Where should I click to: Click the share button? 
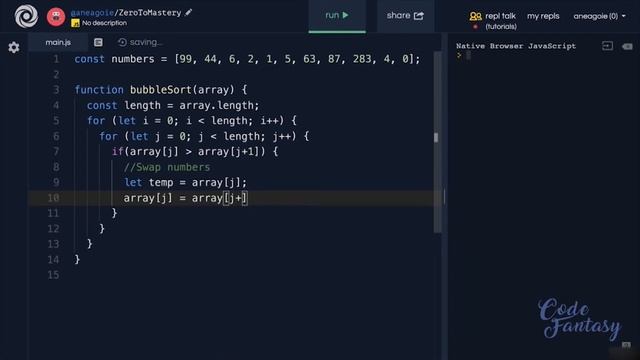pyautogui.click(x=405, y=16)
